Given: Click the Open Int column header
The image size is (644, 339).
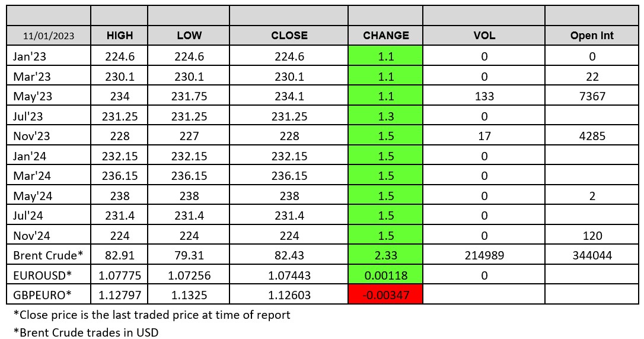Looking at the screenshot, I should point(592,36).
